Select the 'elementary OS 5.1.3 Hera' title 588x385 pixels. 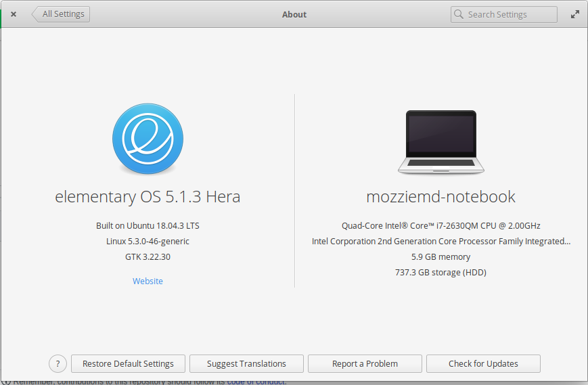[148, 197]
